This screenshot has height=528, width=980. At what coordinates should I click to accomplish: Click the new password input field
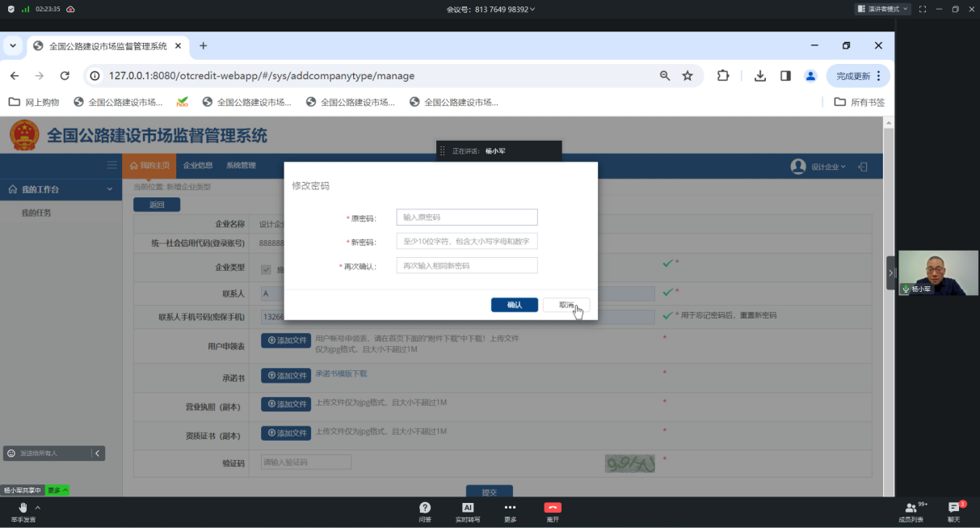pos(466,242)
